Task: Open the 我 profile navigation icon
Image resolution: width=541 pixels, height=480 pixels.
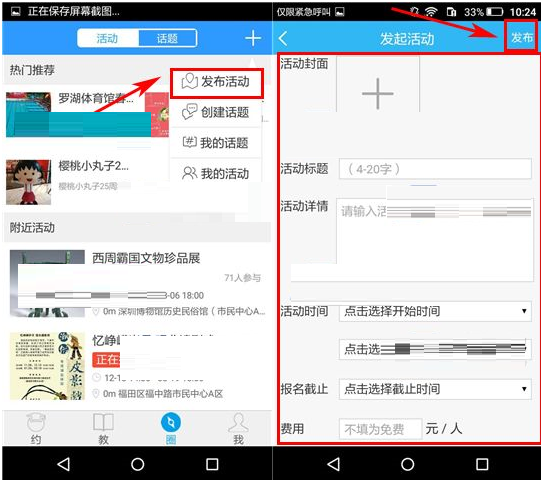Action: click(x=238, y=428)
